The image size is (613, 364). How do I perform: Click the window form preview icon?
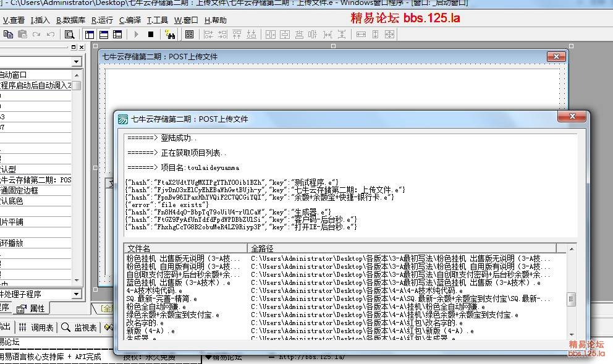click(189, 35)
